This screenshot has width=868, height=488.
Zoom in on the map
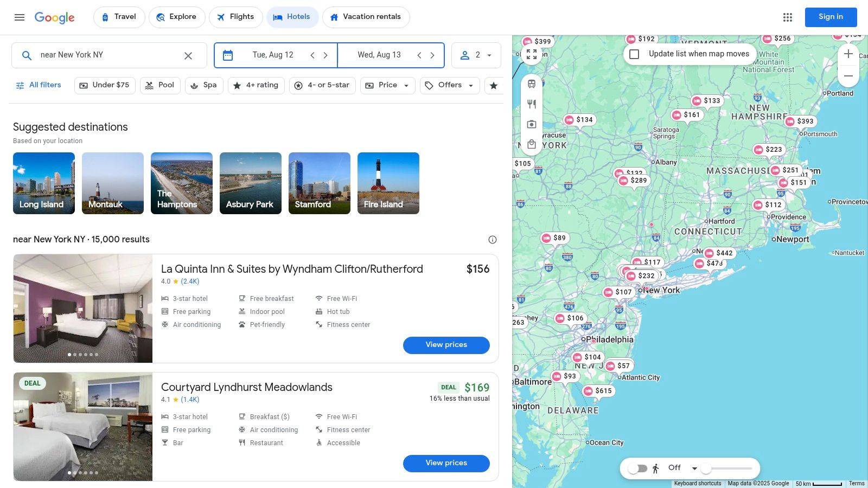point(848,54)
